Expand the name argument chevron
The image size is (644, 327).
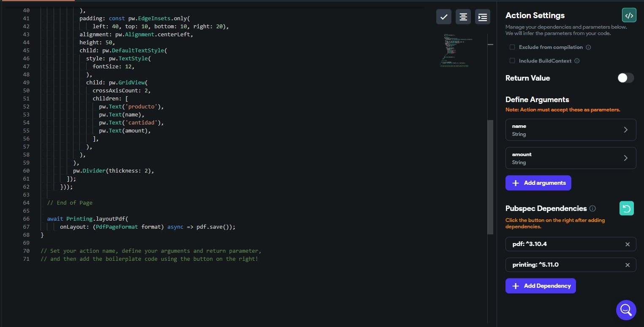coord(625,130)
